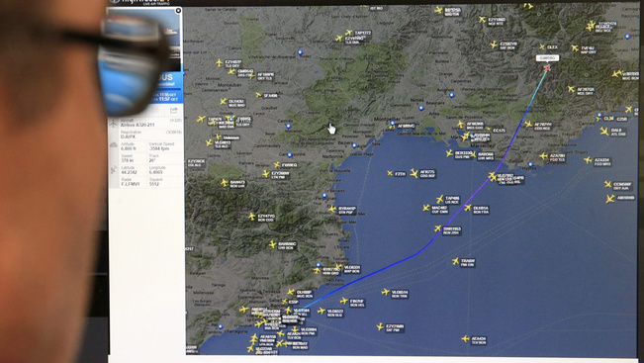Click the aircraft photo thumbnail in side panel
The image size is (644, 363).
pos(143,39)
